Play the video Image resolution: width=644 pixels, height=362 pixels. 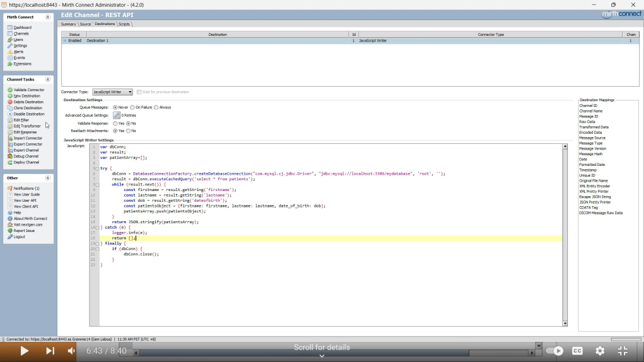click(x=25, y=351)
